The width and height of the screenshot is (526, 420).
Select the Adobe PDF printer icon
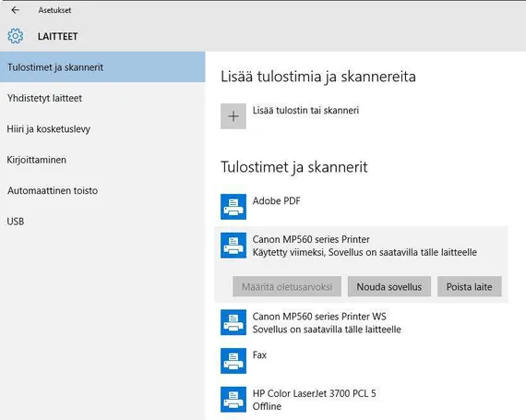click(x=233, y=207)
